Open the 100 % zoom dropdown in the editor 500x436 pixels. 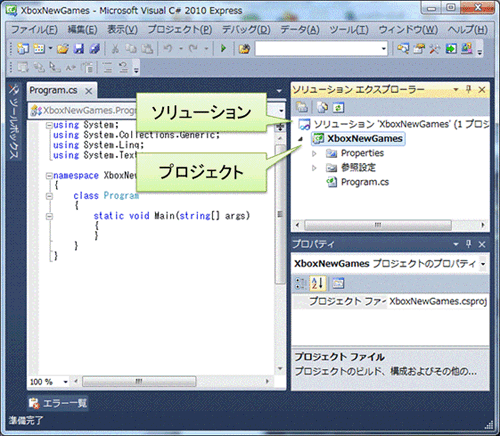(65, 382)
